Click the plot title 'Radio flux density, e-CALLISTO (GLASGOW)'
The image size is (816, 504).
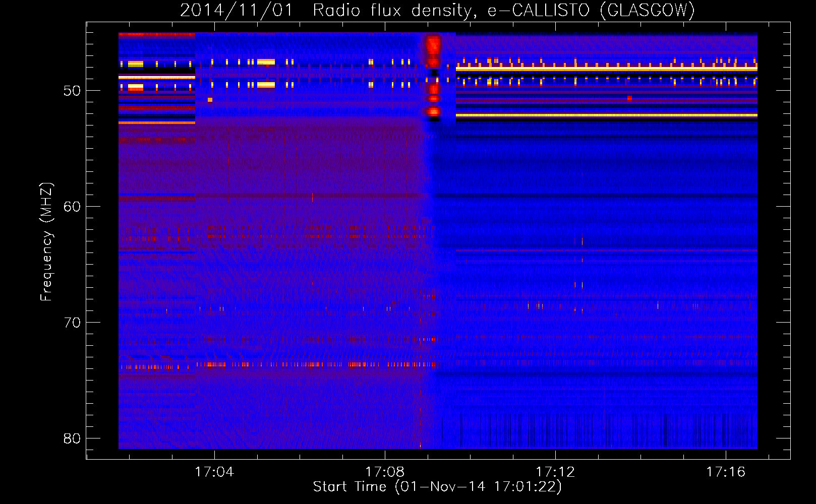tap(503, 10)
